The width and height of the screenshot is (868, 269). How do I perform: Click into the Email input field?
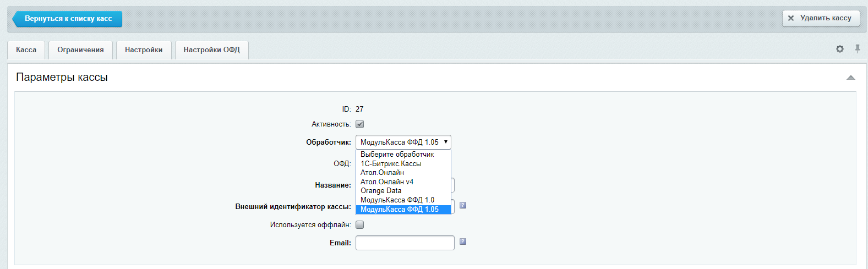(x=405, y=243)
